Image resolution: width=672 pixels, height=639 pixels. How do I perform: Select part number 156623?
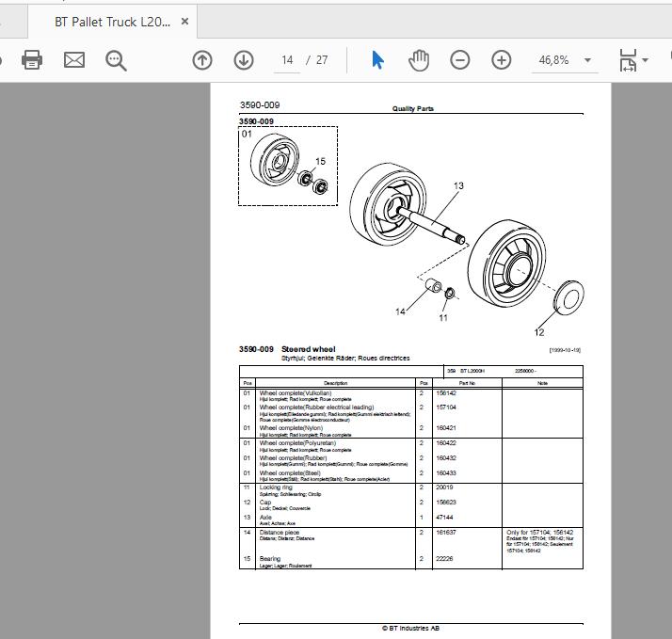446,502
